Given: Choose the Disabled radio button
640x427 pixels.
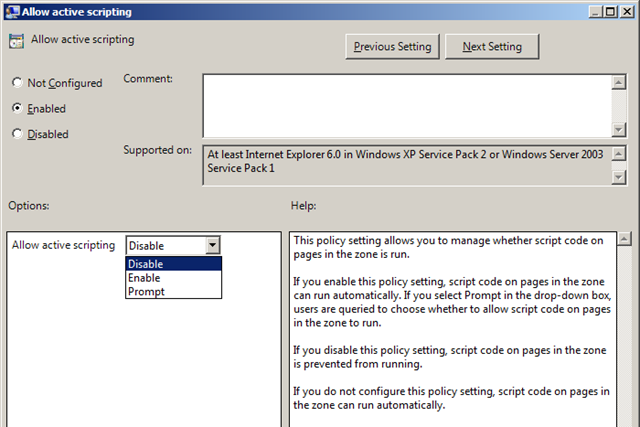Looking at the screenshot, I should [18, 134].
